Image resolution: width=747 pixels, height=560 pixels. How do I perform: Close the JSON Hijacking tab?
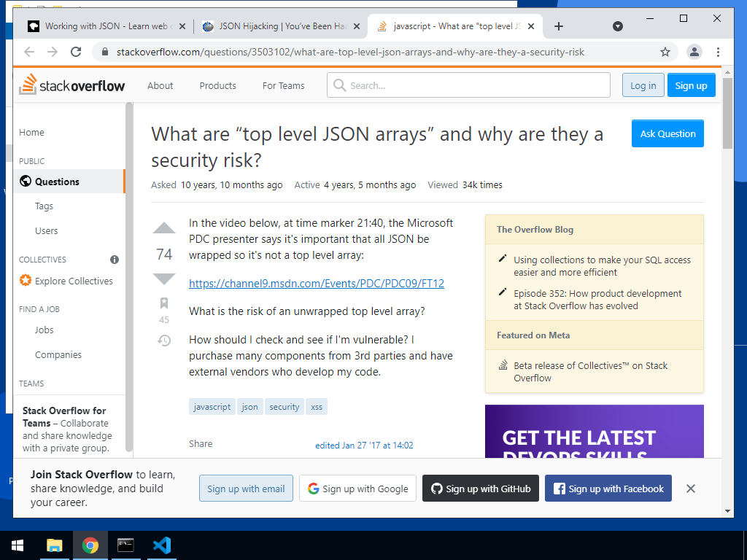357,27
